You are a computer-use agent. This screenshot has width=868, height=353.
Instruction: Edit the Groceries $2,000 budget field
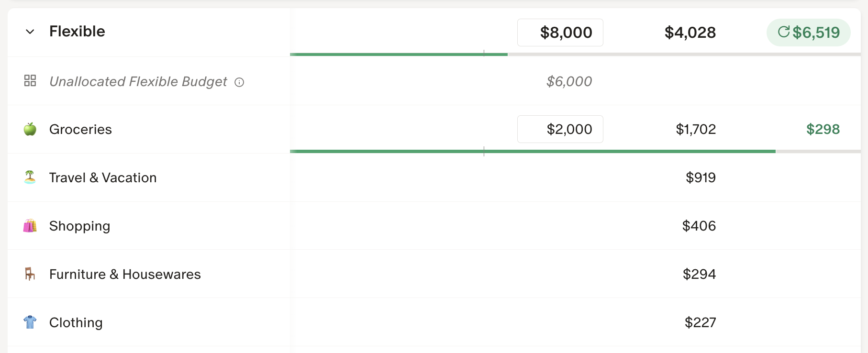pos(560,129)
